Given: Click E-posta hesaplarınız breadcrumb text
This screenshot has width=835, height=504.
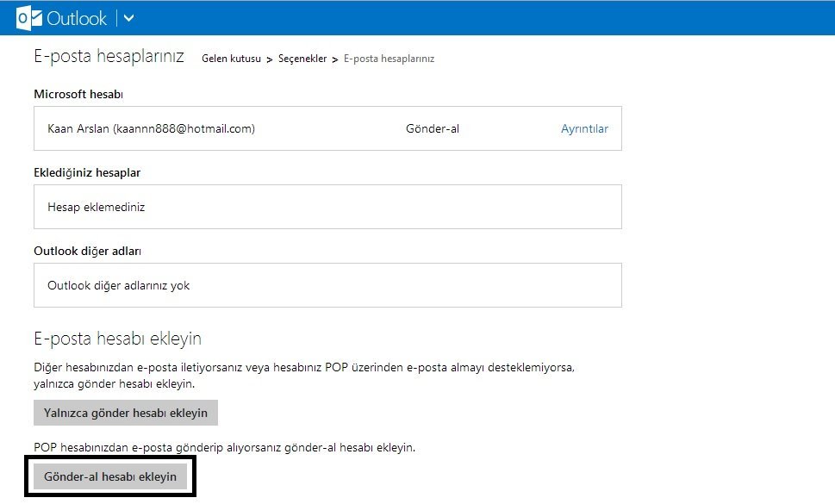Looking at the screenshot, I should pyautogui.click(x=389, y=59).
